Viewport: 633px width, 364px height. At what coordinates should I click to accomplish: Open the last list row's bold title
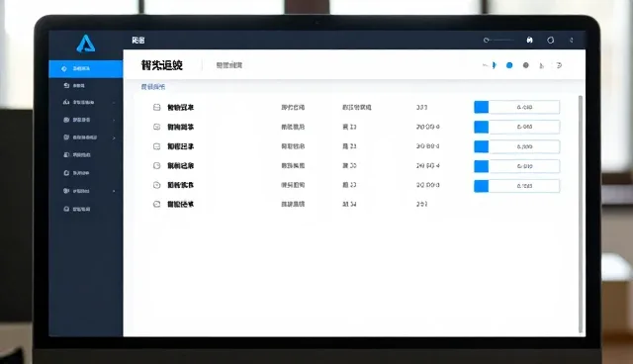180,204
